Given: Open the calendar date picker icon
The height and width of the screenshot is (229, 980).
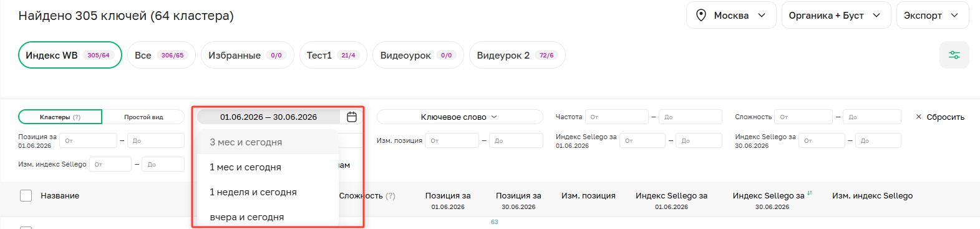Looking at the screenshot, I should [352, 117].
